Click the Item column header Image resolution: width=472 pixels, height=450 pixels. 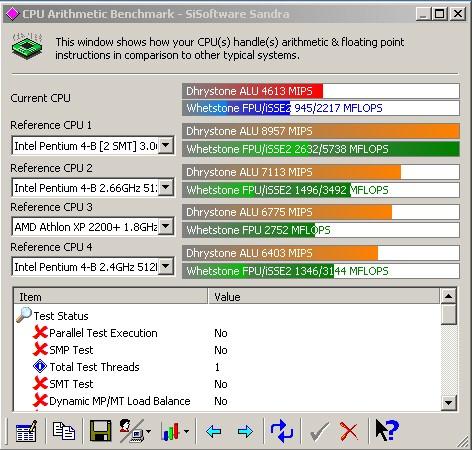coord(111,297)
